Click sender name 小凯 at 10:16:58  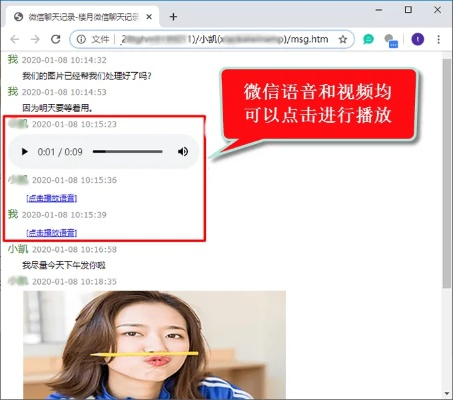click(x=18, y=249)
